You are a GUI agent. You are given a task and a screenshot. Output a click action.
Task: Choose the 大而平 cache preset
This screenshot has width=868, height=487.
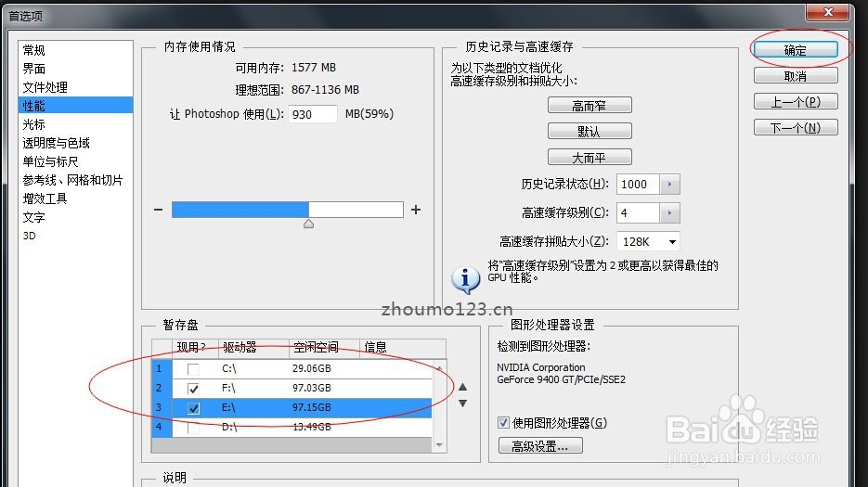click(x=589, y=157)
